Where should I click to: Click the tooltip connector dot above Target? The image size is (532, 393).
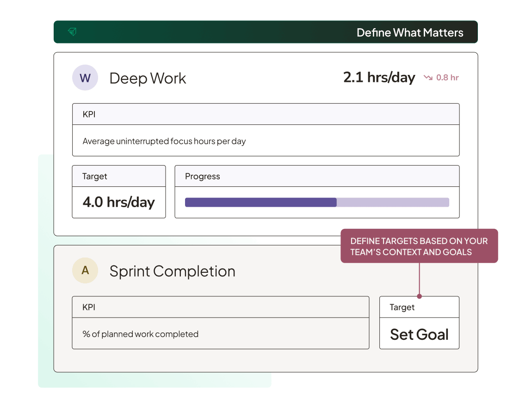coord(419,296)
